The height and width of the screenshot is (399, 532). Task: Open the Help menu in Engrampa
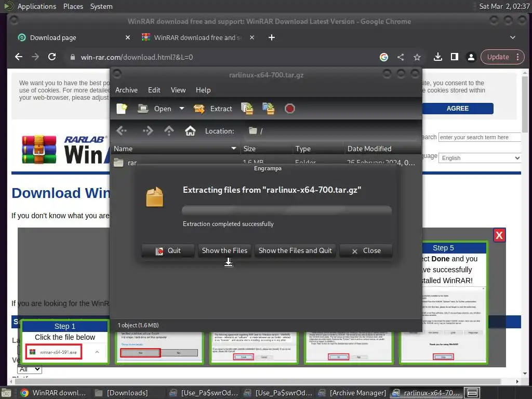tap(203, 90)
